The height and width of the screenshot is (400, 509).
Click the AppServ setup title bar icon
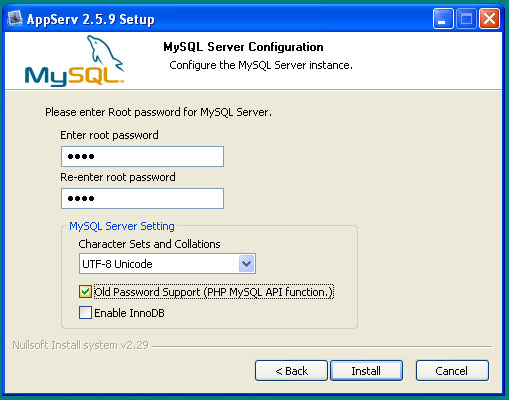(x=14, y=18)
